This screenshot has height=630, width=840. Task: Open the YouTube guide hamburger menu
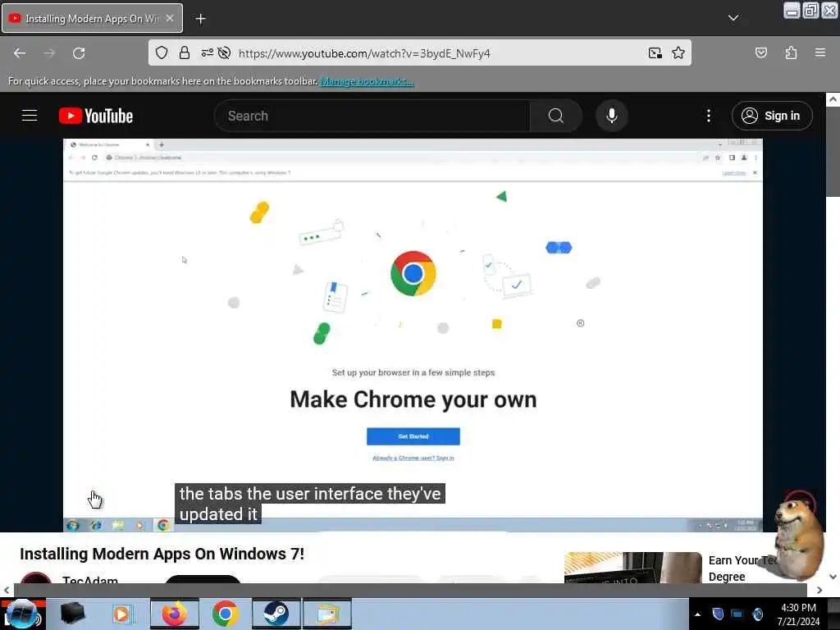pos(30,116)
